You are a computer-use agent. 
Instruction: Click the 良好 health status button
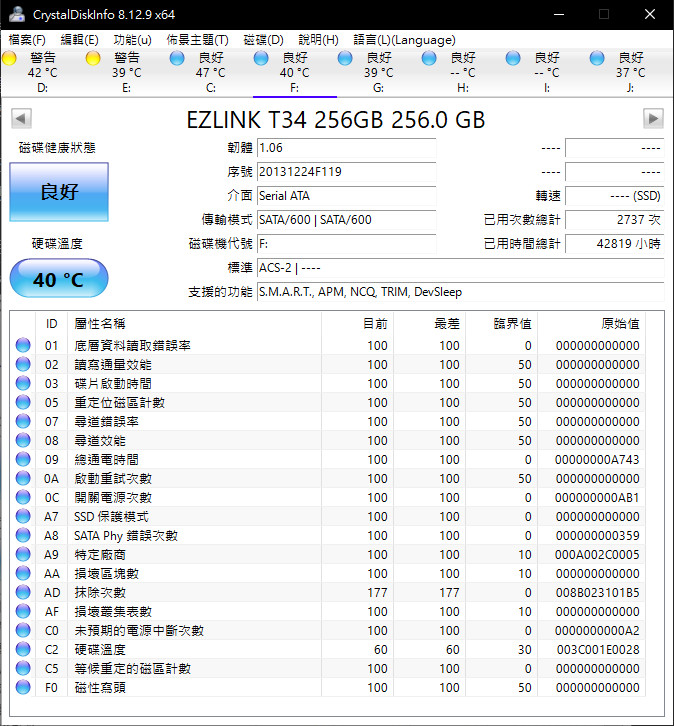click(59, 192)
